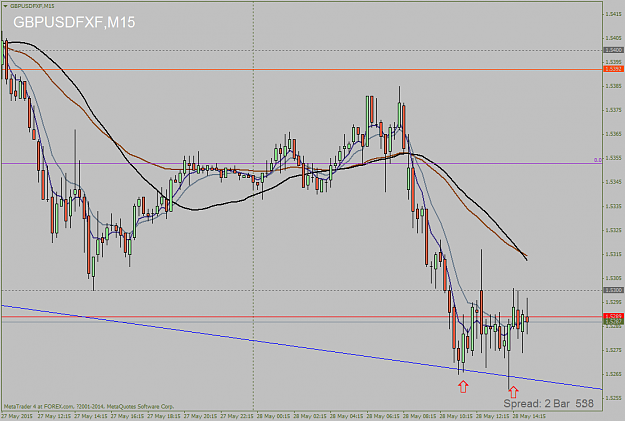
Task: Click the 1.5345 price scale label
Action: pos(613,182)
